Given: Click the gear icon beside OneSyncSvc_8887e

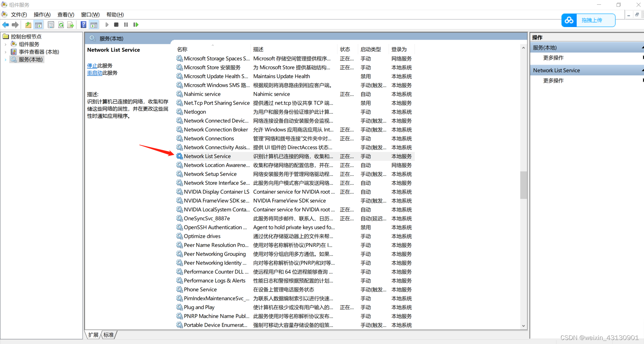Looking at the screenshot, I should coord(179,219).
